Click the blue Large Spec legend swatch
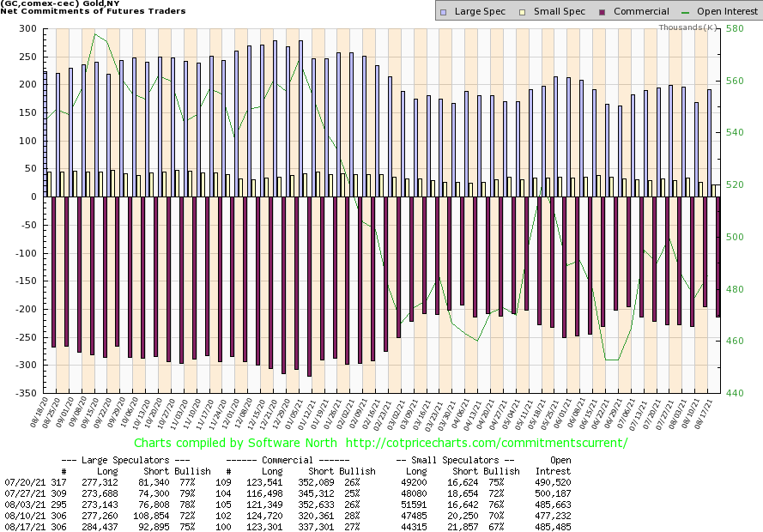 pos(444,12)
